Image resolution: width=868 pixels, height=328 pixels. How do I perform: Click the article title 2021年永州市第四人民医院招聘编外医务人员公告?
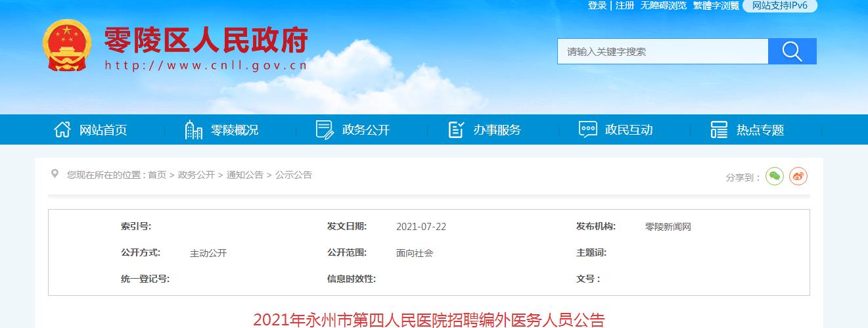429,320
